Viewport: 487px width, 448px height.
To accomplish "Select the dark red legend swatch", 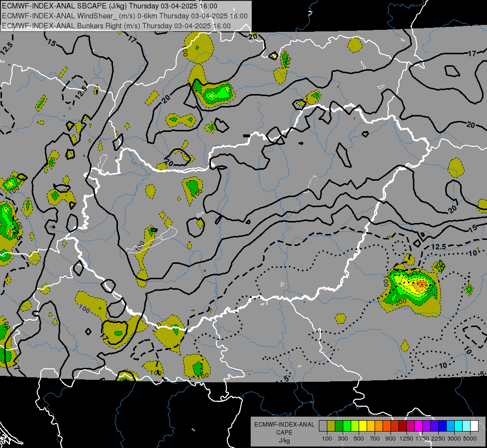I will pyautogui.click(x=403, y=426).
